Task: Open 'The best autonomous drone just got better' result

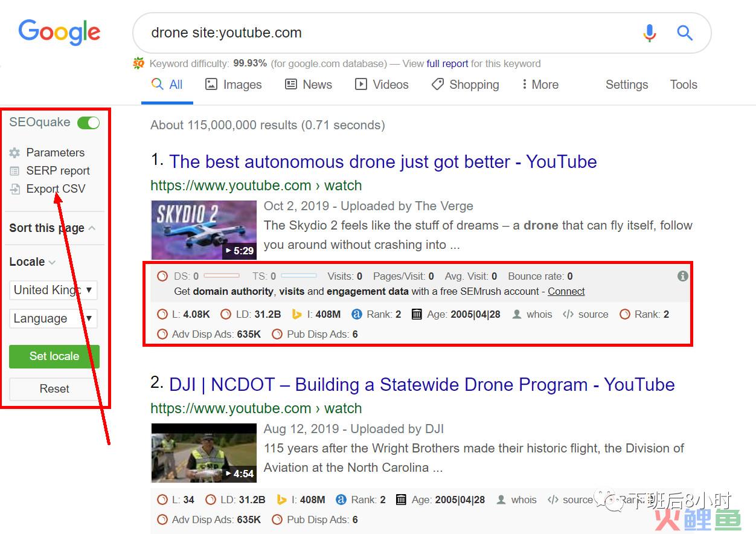Action: (383, 162)
